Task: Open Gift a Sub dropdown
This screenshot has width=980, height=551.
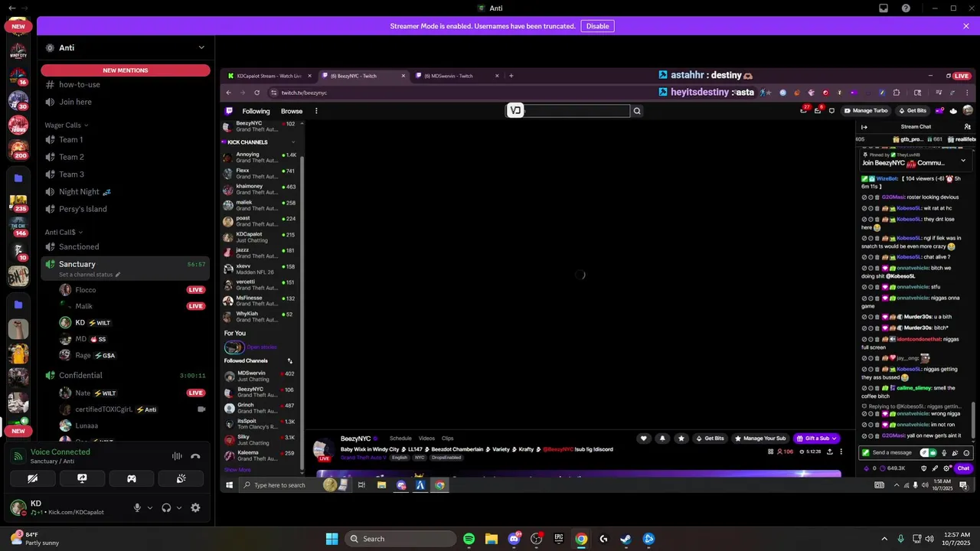Action: click(817, 439)
